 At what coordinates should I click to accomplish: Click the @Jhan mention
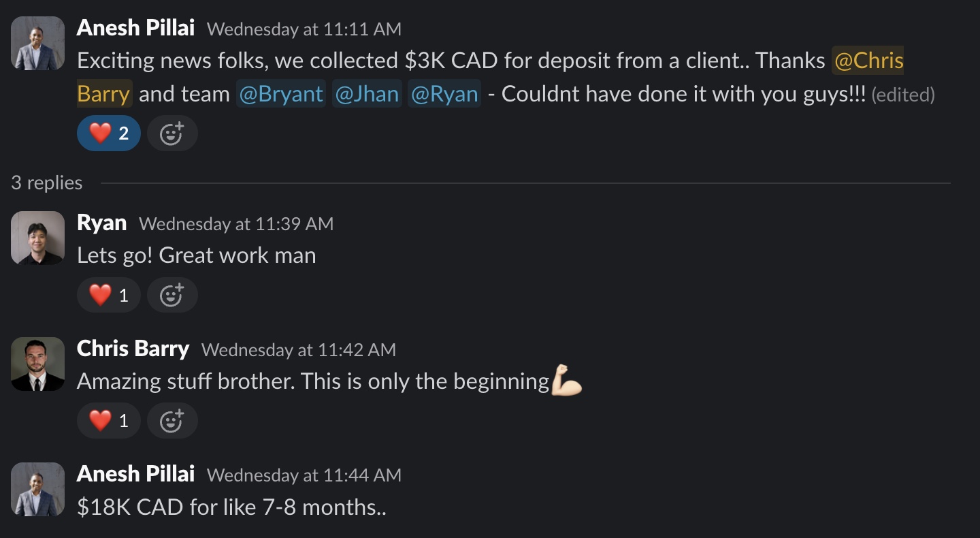click(x=367, y=94)
